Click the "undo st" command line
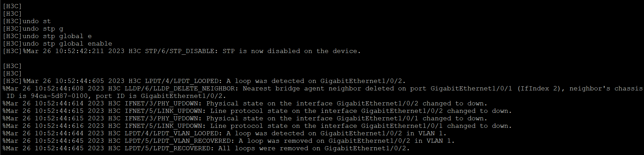The image size is (644, 155). (36, 21)
